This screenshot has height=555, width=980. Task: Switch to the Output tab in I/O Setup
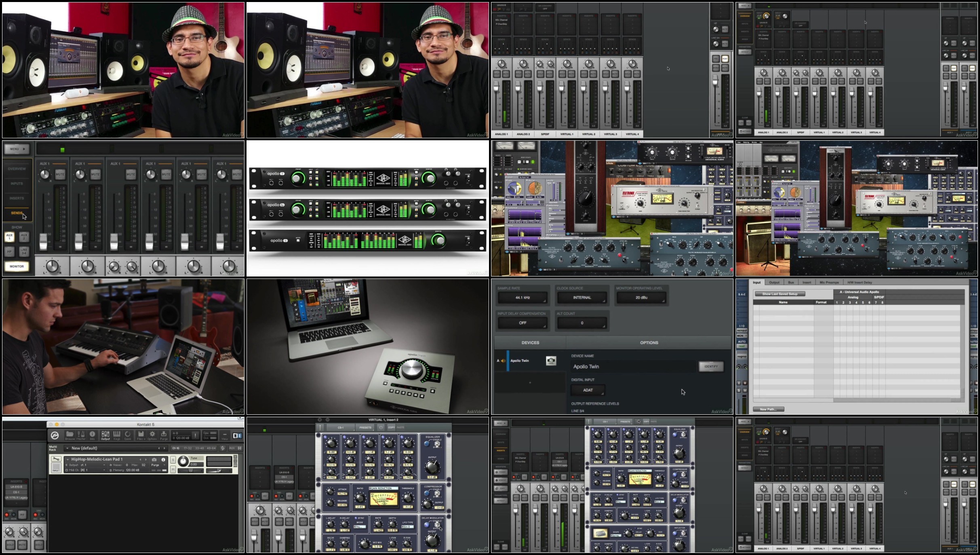point(774,283)
